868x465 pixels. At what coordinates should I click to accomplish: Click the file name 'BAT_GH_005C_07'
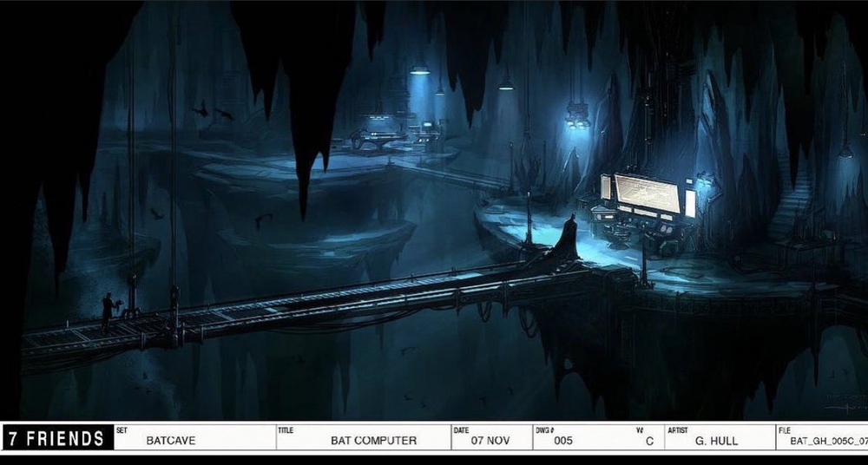click(x=829, y=441)
